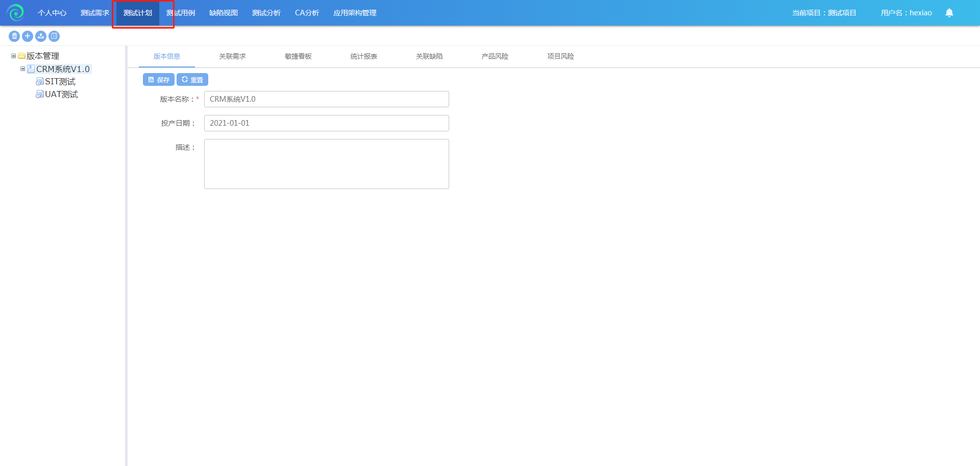
Task: Collapse the 版本管理 tree node
Action: (13, 56)
